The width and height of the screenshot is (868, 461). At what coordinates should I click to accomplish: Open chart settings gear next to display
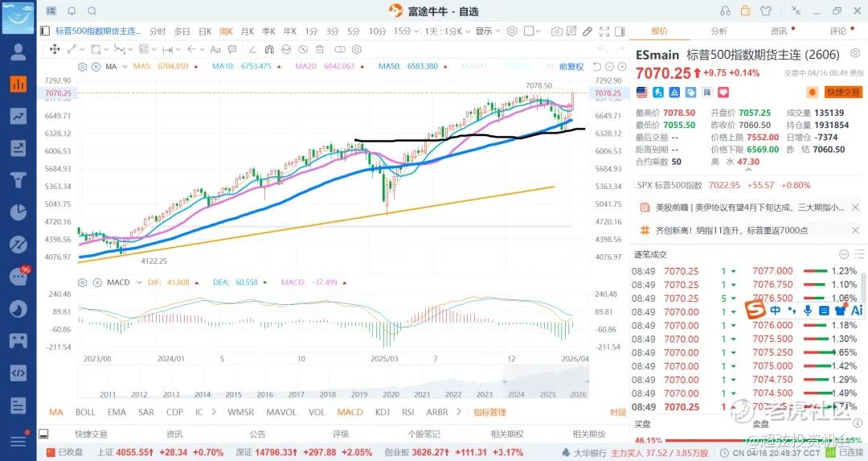tap(512, 31)
